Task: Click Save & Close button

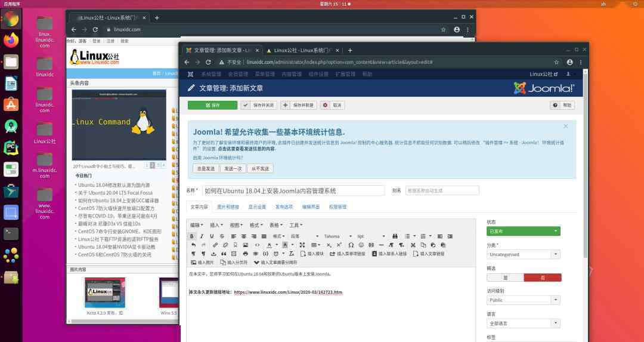Action: pos(259,105)
